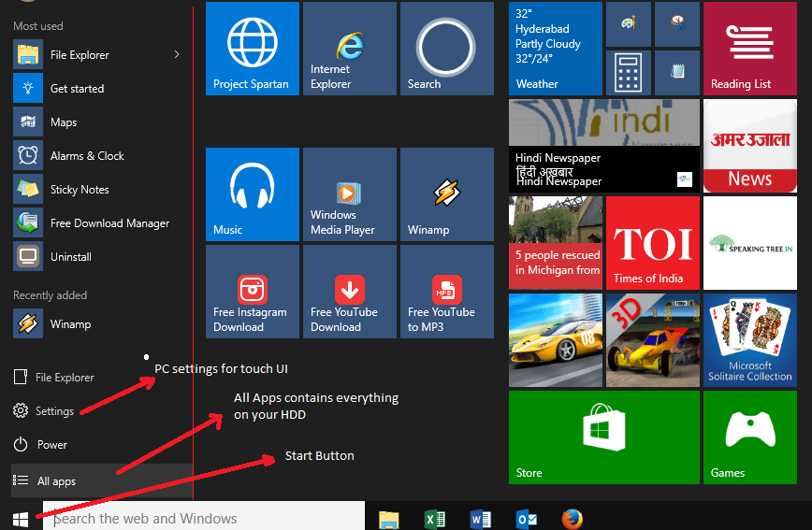812x530 pixels.
Task: Launch the 3D buggy racing game tile
Action: click(653, 340)
